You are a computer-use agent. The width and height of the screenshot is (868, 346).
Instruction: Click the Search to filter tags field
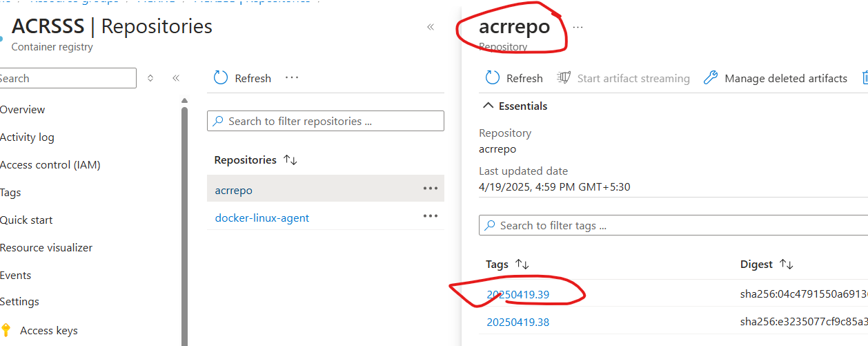tap(673, 225)
